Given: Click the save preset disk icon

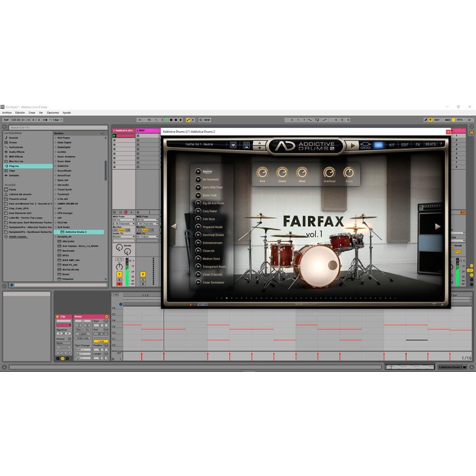Looking at the screenshot, I should 246,145.
